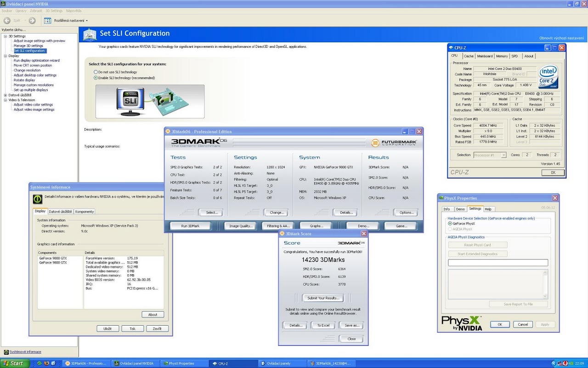Collapse the Display tree node

coord(6,56)
